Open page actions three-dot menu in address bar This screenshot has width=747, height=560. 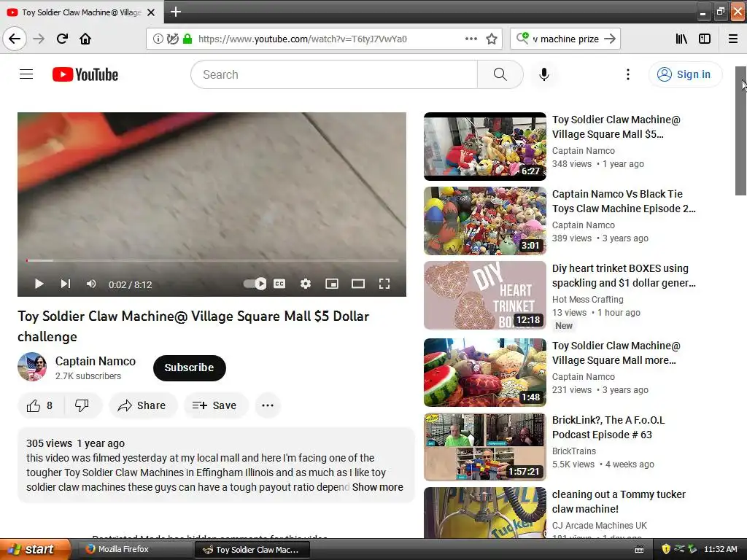[471, 39]
